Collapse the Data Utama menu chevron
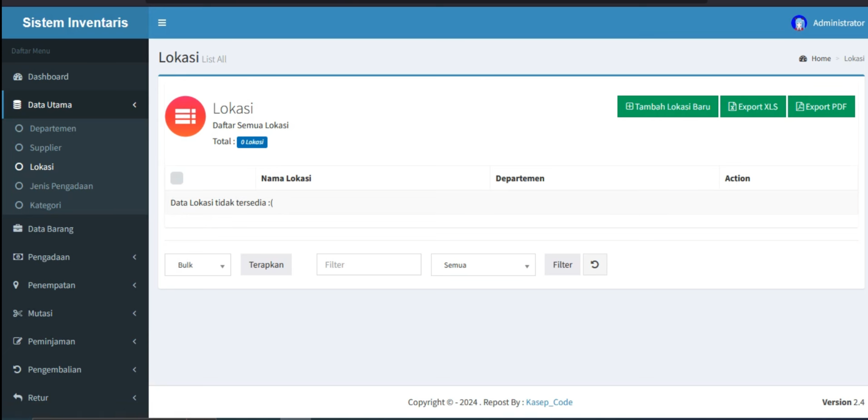Screen dimensions: 868x420 pyautogui.click(x=135, y=105)
